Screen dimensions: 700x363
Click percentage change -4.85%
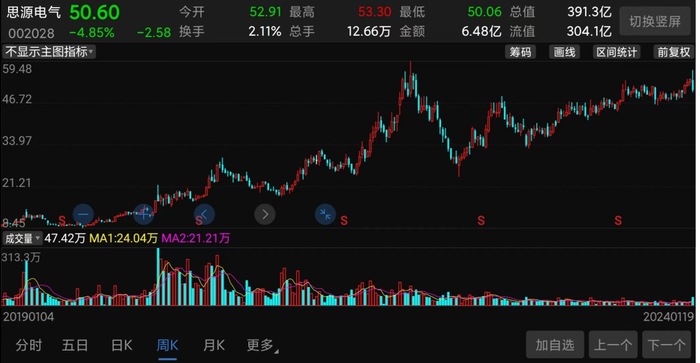pyautogui.click(x=92, y=33)
